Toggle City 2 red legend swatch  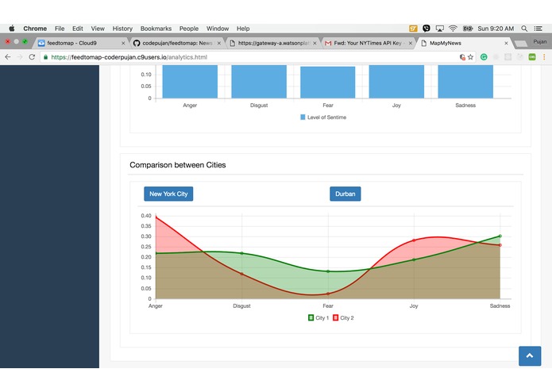(x=335, y=318)
